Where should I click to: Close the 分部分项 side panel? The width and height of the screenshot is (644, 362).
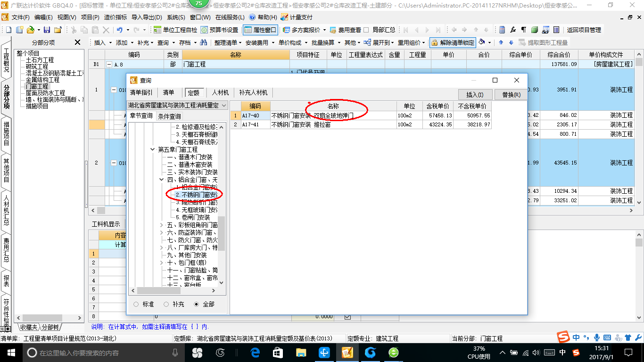[x=77, y=42]
